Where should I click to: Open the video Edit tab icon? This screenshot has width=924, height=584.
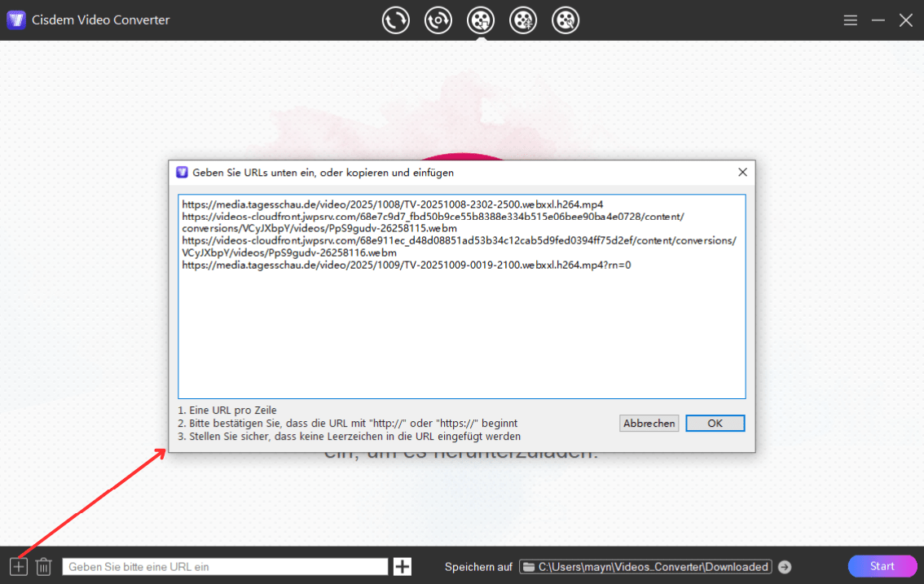pos(565,20)
